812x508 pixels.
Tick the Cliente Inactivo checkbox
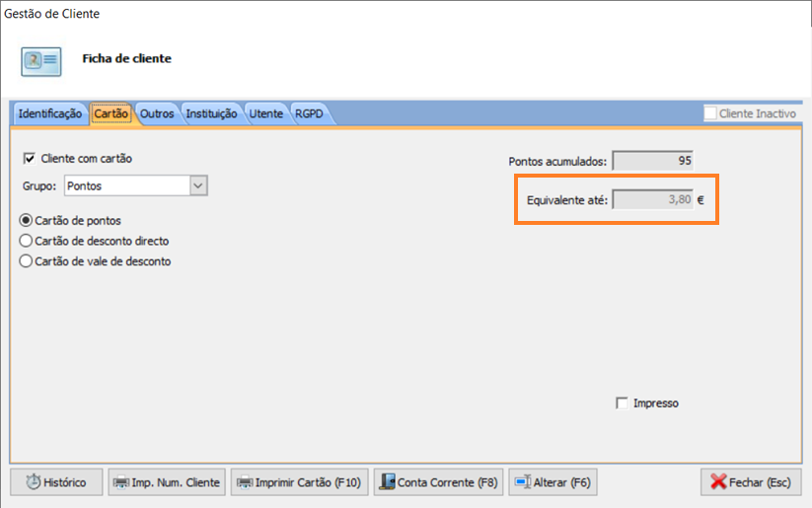(710, 113)
